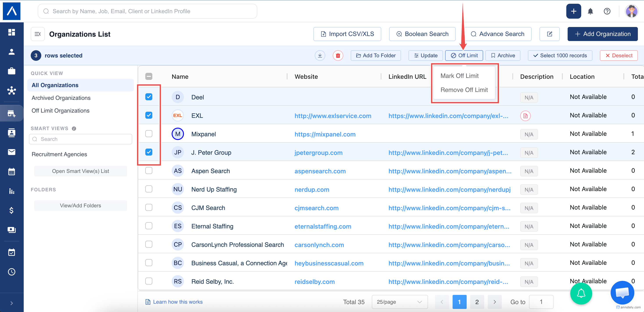
Task: Check the Aspen Search row checkbox
Action: [149, 170]
